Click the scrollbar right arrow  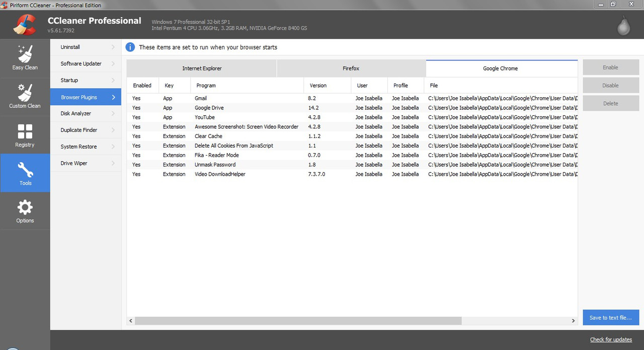point(573,320)
